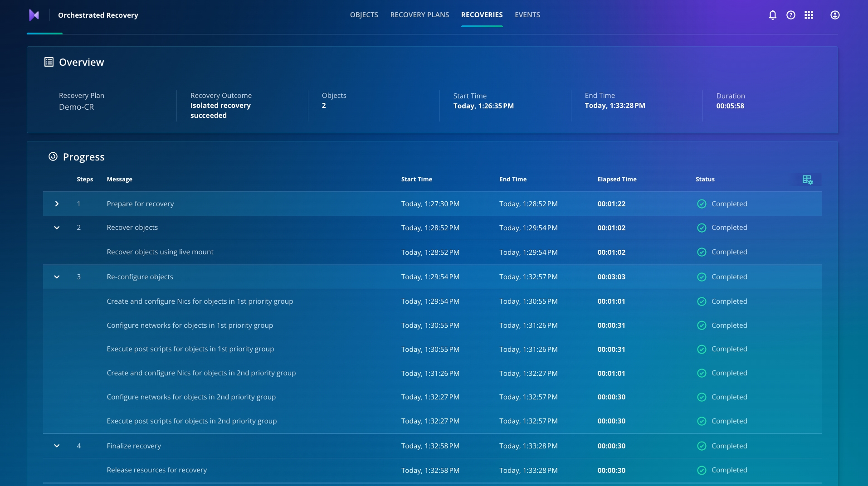Expand step 1 Prepare for recovery

tap(57, 204)
